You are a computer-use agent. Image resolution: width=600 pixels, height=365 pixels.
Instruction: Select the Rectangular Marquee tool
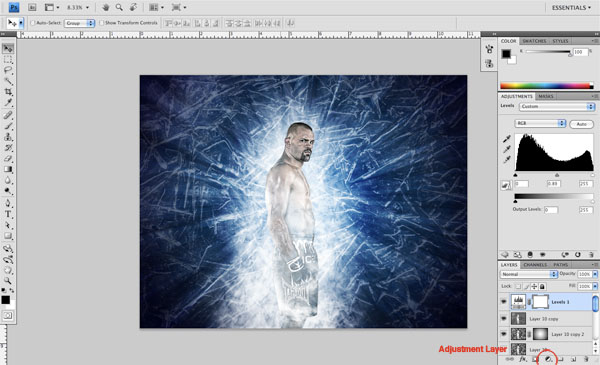tap(8, 59)
